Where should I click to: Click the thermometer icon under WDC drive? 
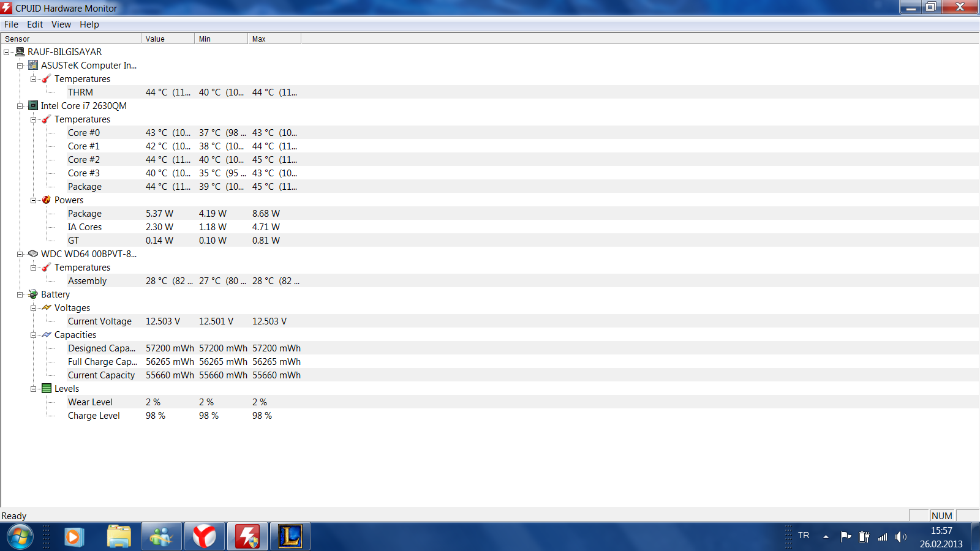pyautogui.click(x=47, y=268)
